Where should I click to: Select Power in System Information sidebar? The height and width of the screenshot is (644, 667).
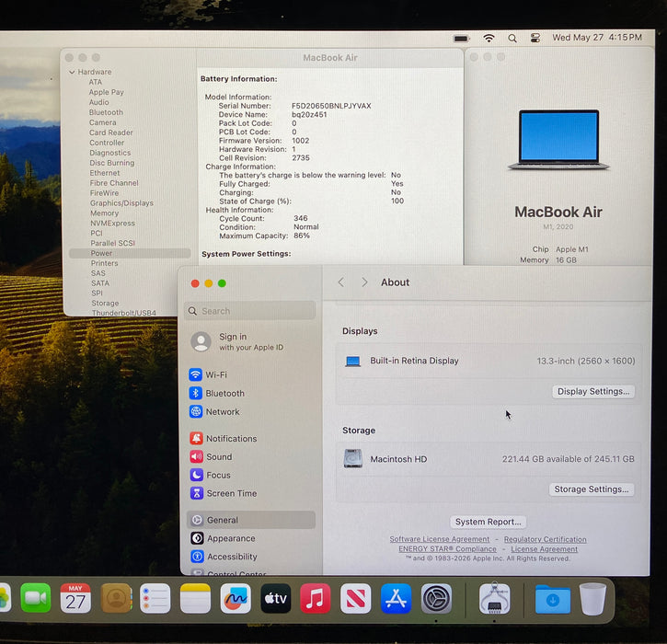point(130,253)
